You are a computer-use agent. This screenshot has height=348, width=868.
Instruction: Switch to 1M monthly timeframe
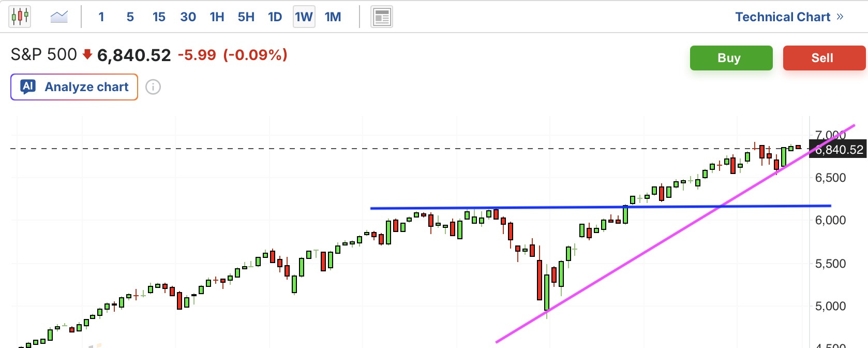coord(333,17)
